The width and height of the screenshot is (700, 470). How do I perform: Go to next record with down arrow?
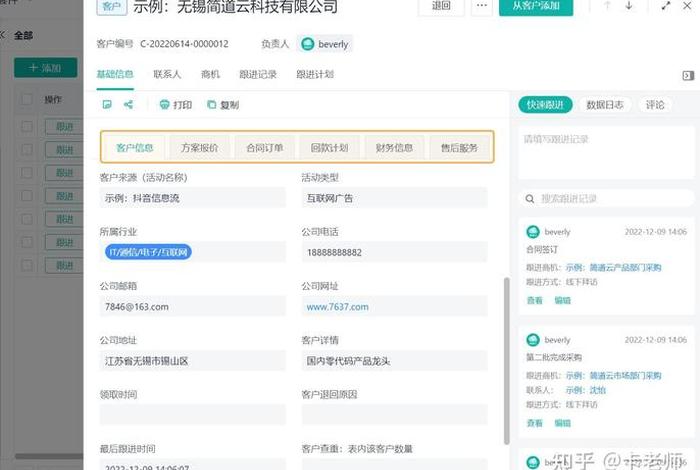tap(629, 6)
